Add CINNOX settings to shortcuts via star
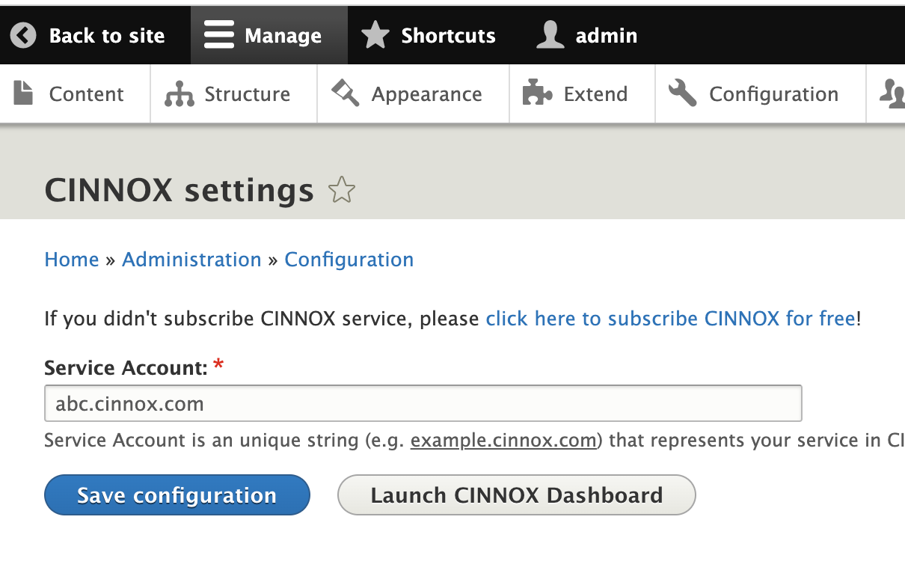905x588 pixels. pos(342,190)
